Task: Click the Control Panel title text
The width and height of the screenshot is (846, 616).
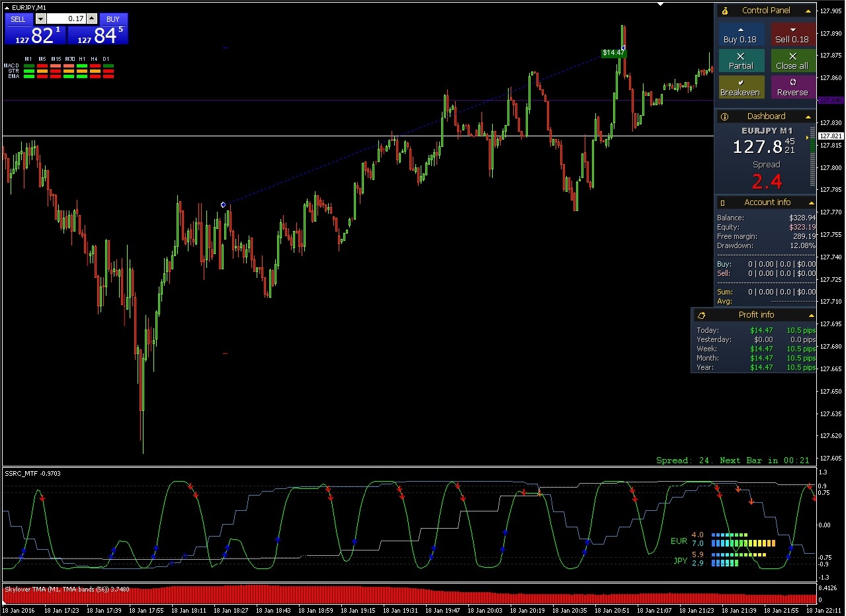Action: click(x=766, y=11)
